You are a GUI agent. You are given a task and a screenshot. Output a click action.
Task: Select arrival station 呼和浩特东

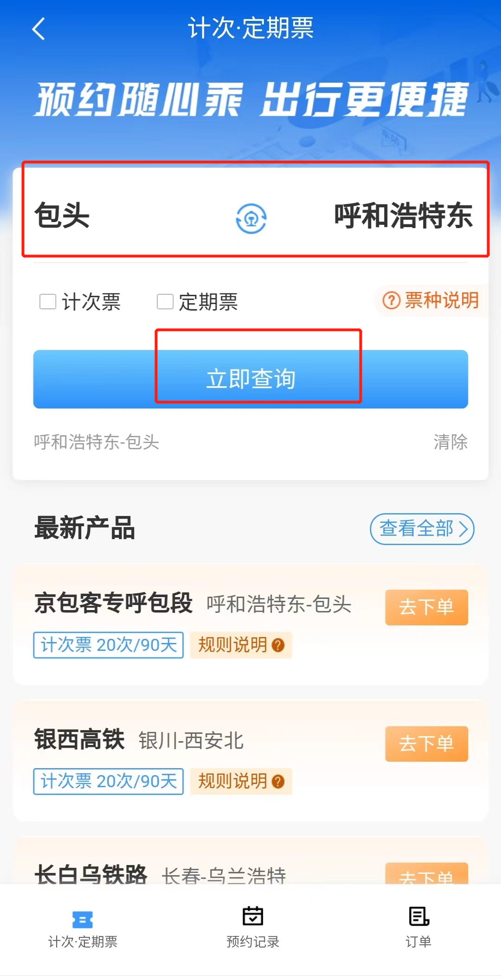(x=403, y=216)
